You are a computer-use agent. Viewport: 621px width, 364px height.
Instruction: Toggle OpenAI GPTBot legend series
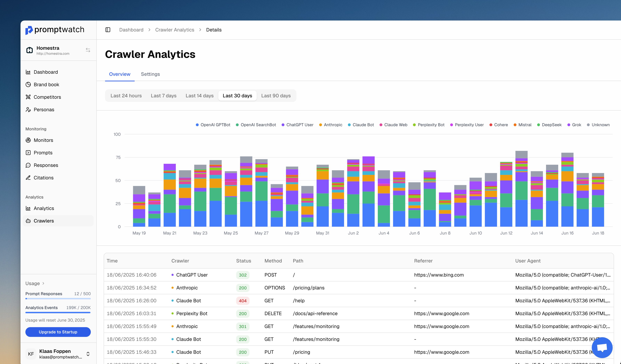[213, 125]
